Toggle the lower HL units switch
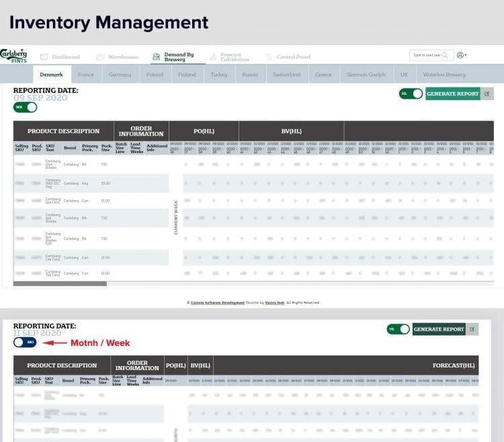Image resolution: width=504 pixels, height=442 pixels. point(398,329)
